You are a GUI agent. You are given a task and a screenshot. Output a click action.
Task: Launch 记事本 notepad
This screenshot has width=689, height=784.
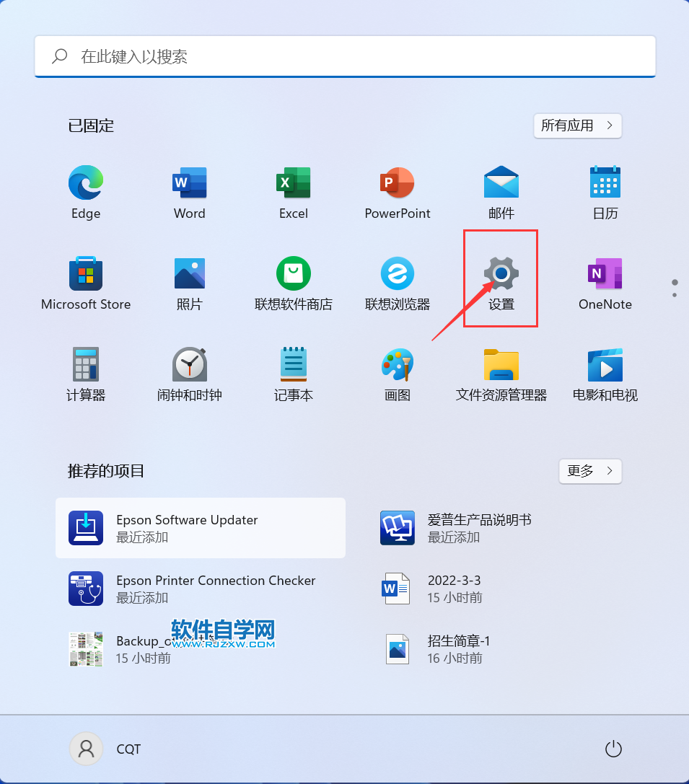click(294, 374)
